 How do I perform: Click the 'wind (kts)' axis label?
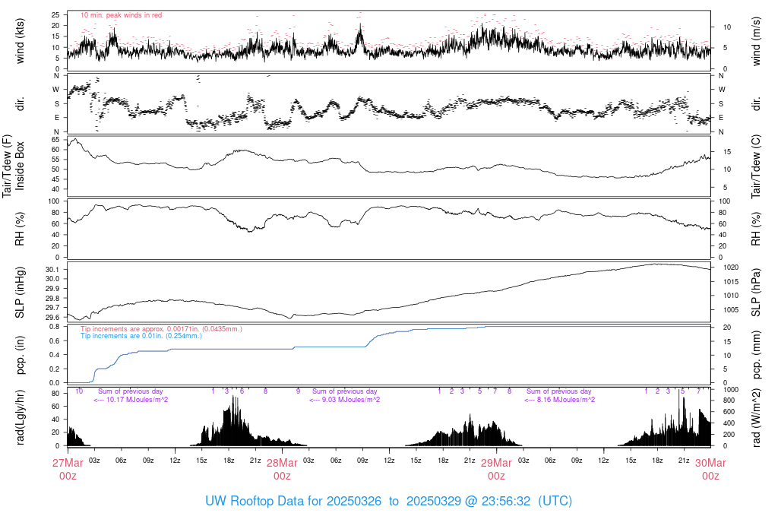[20, 41]
